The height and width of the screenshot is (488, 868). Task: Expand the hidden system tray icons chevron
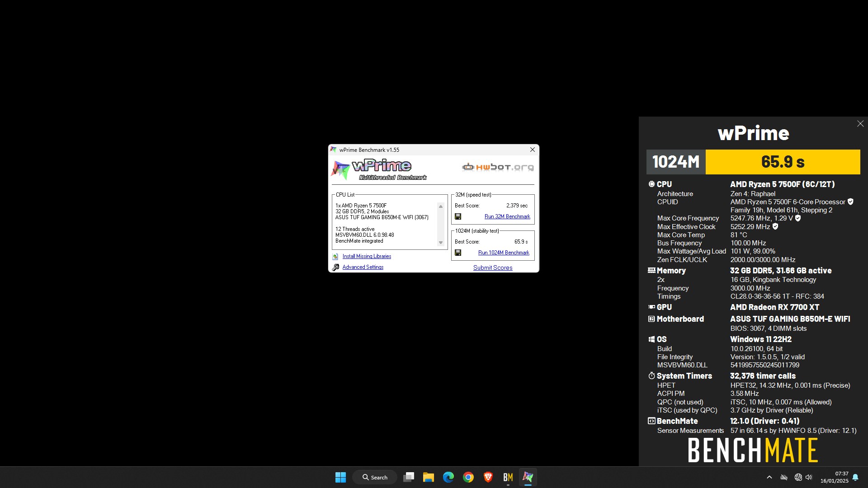coord(769,478)
